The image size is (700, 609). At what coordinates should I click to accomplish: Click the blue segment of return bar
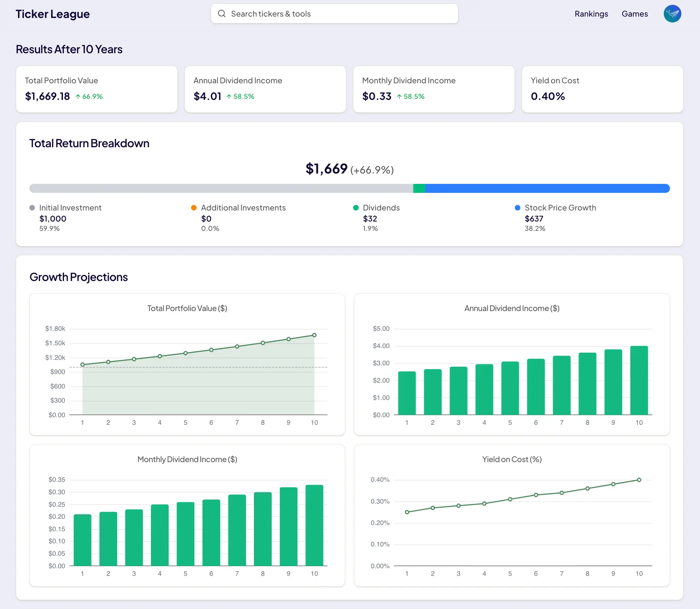(547, 188)
